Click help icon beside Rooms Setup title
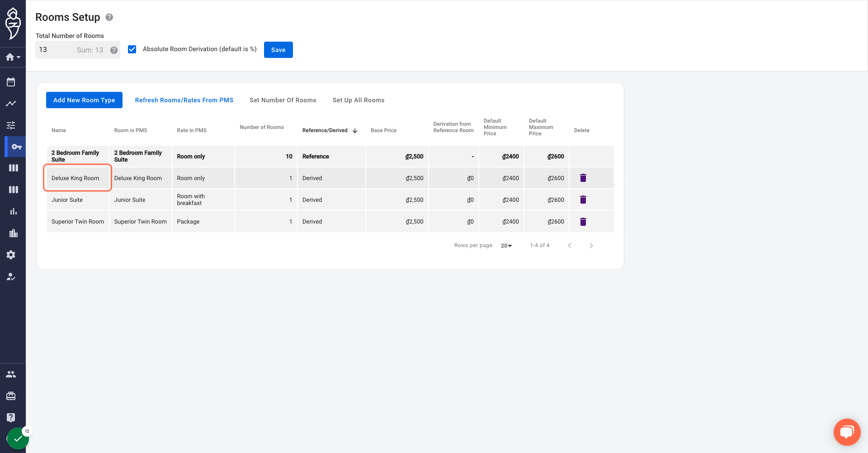Image resolution: width=868 pixels, height=453 pixels. click(109, 17)
